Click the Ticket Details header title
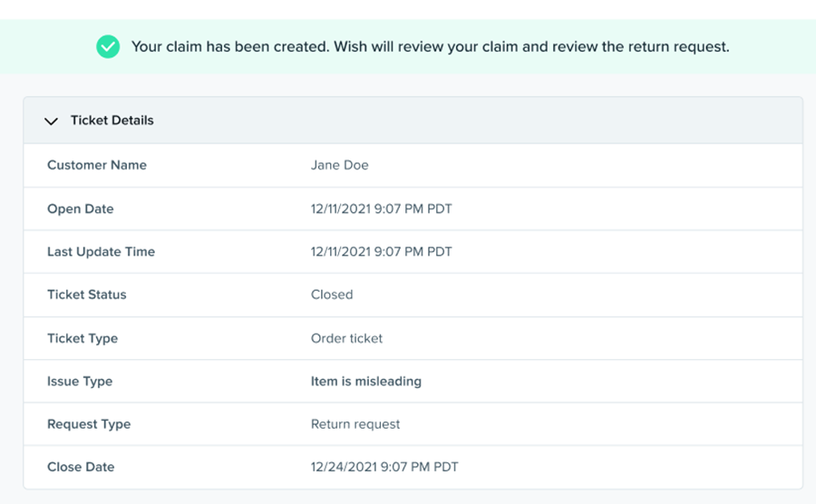Screen dimensions: 816x504 click(x=112, y=121)
